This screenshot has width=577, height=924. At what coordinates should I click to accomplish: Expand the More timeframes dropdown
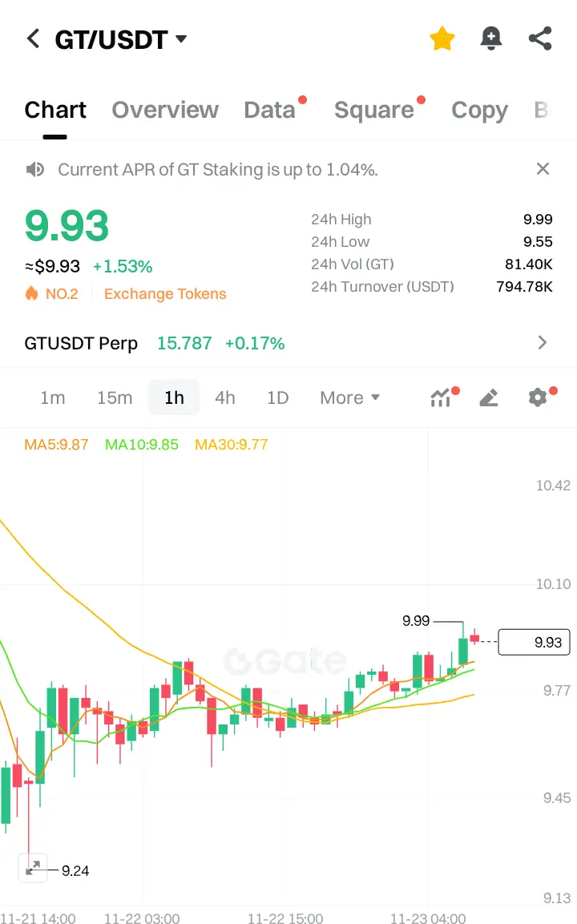349,397
